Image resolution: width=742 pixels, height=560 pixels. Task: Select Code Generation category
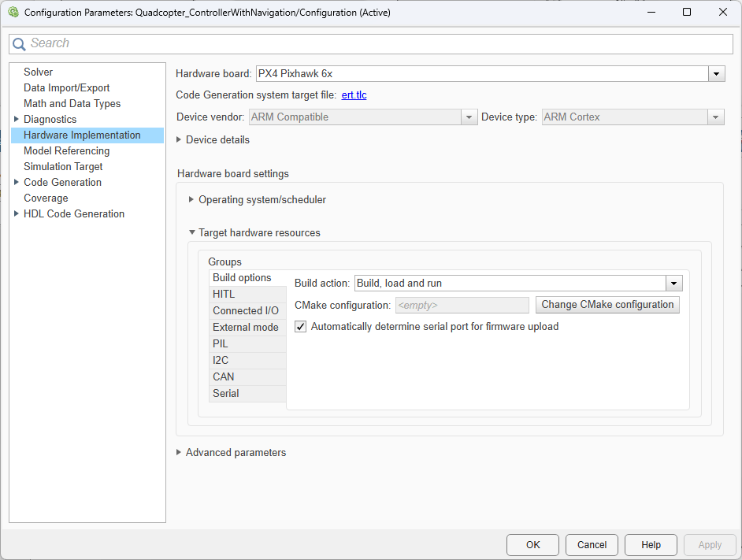click(x=62, y=182)
